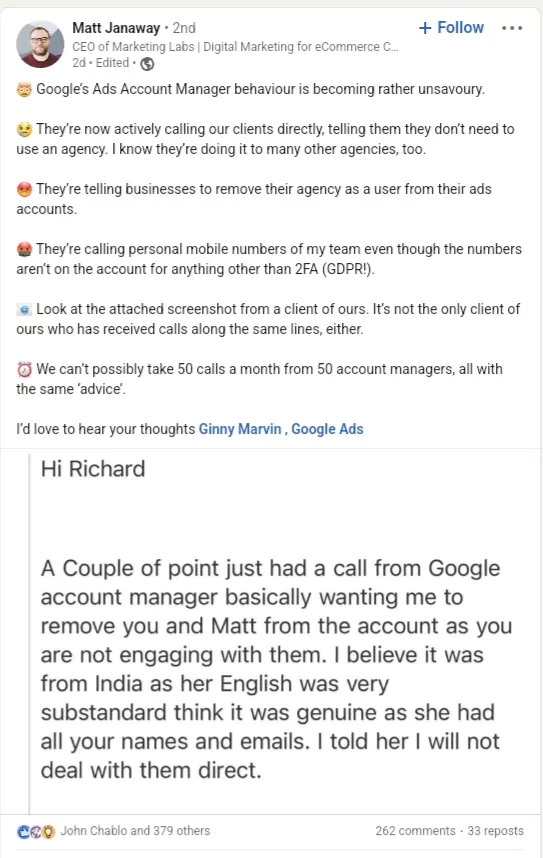Image resolution: width=543 pixels, height=858 pixels.
Task: Follow Matt Janaway
Action: (451, 27)
